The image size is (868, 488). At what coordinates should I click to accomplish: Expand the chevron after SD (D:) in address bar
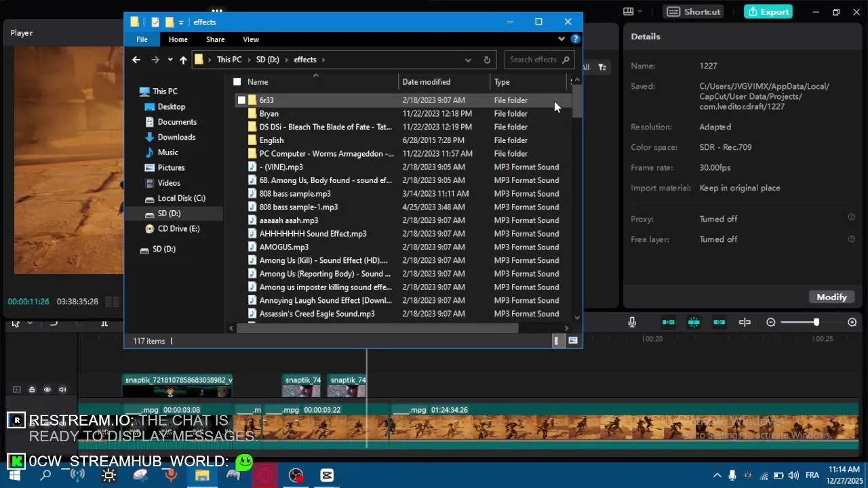pos(285,60)
